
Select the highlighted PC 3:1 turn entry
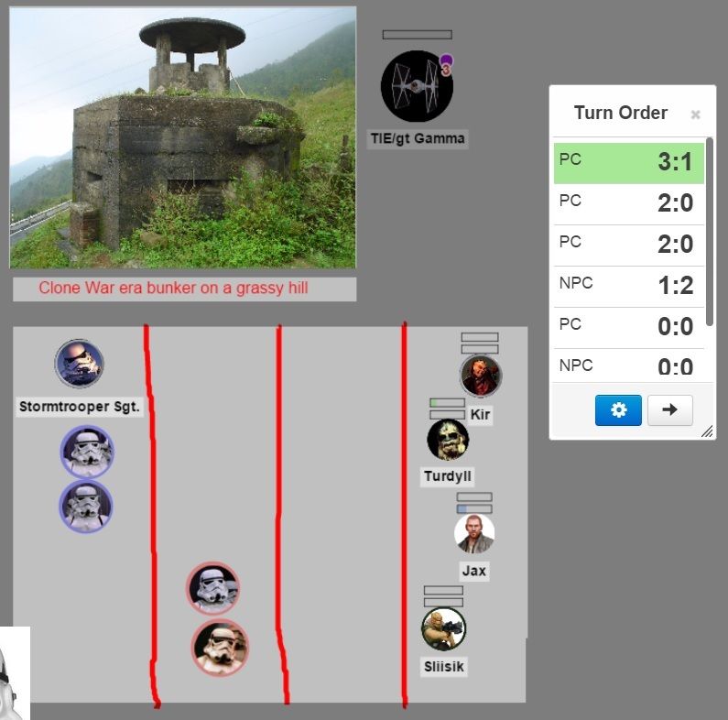pyautogui.click(x=628, y=163)
